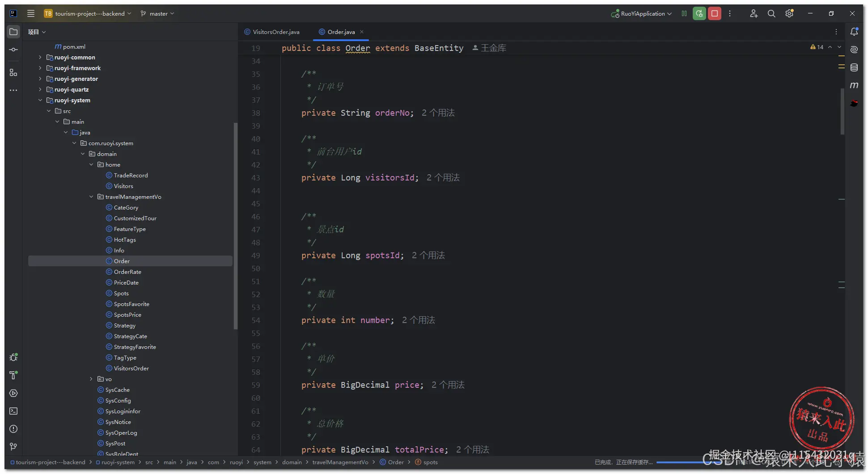Open the Terminal tool window

coord(13,411)
